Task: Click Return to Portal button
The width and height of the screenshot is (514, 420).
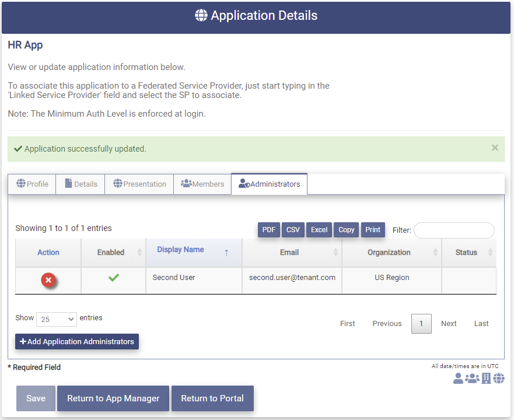Action: coord(212,398)
